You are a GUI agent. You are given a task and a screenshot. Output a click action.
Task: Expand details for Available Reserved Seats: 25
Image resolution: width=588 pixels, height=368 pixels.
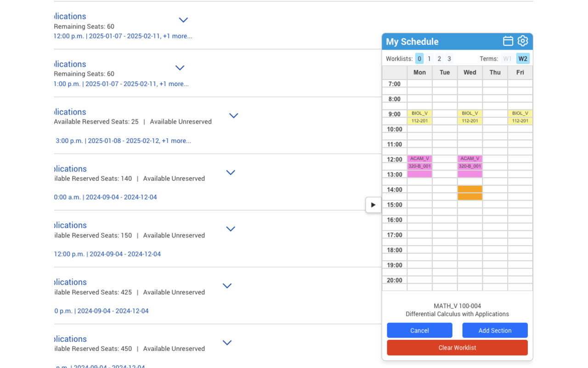(233, 115)
